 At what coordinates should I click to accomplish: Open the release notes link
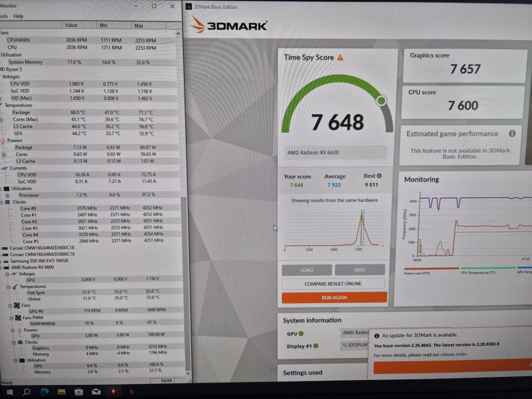tap(454, 354)
